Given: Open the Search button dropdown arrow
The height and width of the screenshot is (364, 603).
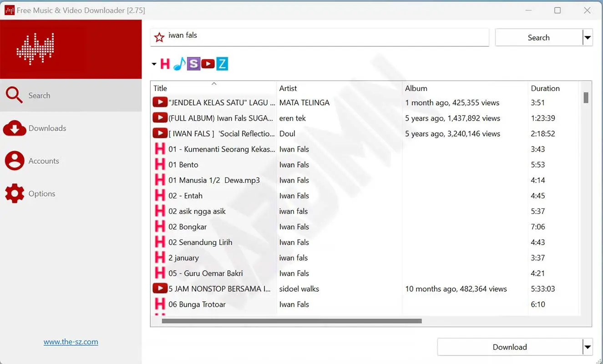Looking at the screenshot, I should (x=588, y=38).
